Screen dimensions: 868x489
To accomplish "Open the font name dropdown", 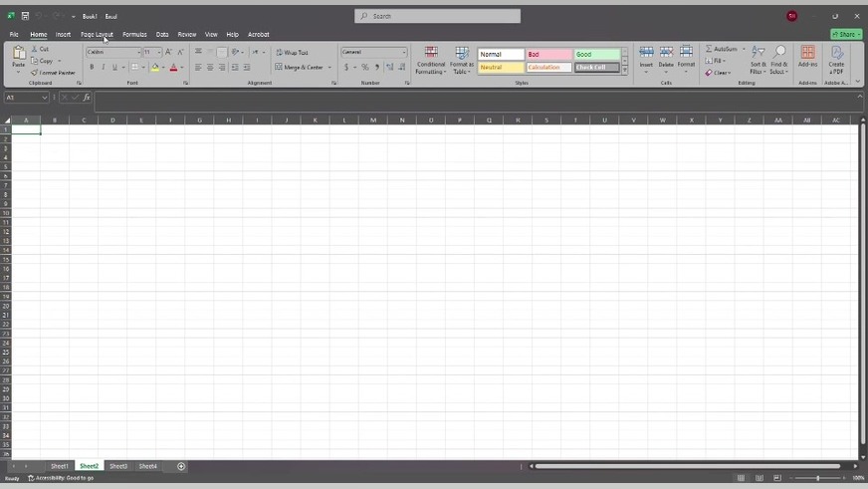I will coord(138,52).
